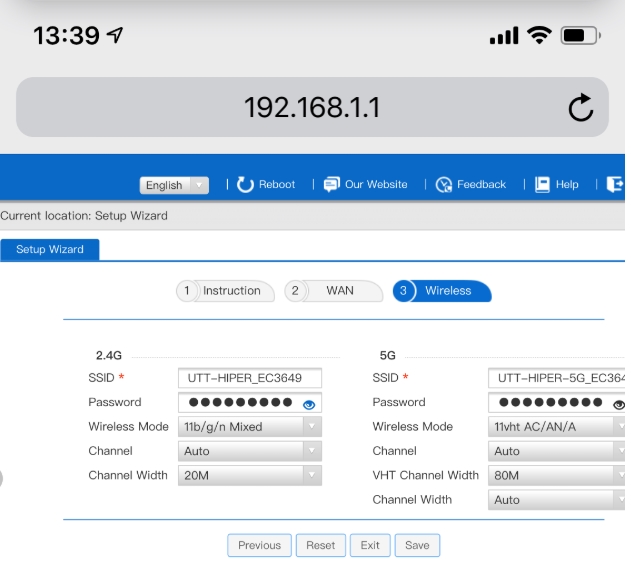This screenshot has width=631, height=565.
Task: Select the Setup Wizard tab
Action: pos(50,249)
